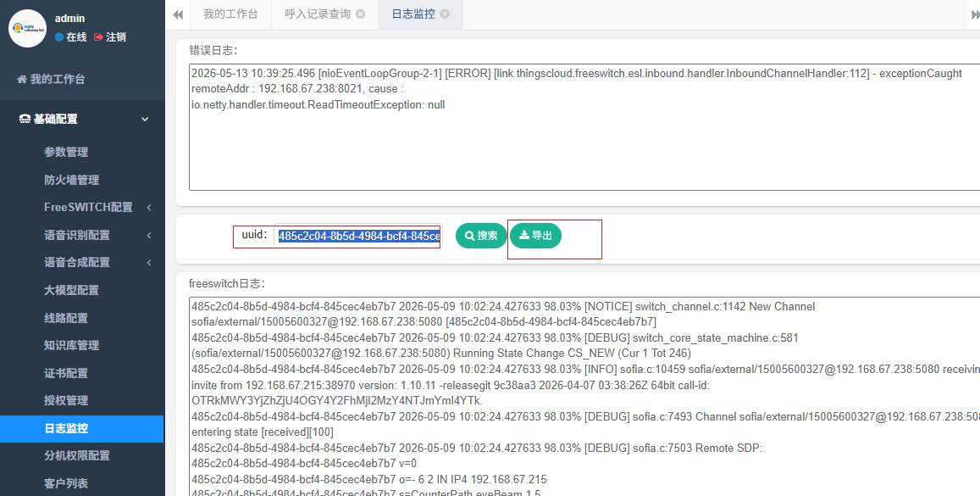Open 证书配置 menu item

65,373
